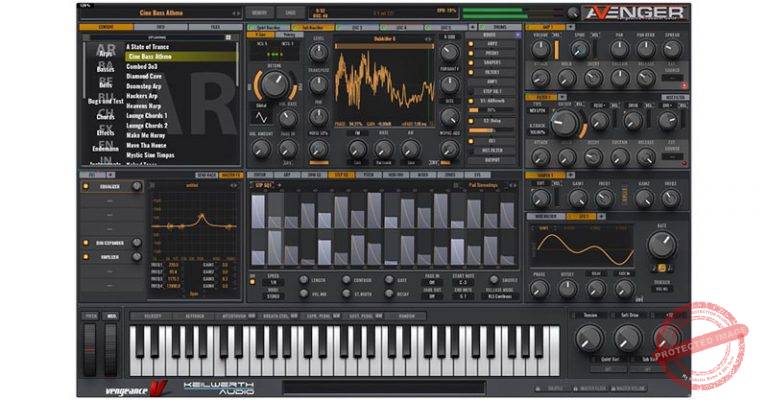Click the master volume knob next to Avenger logo
768x400 pixels.
click(573, 14)
